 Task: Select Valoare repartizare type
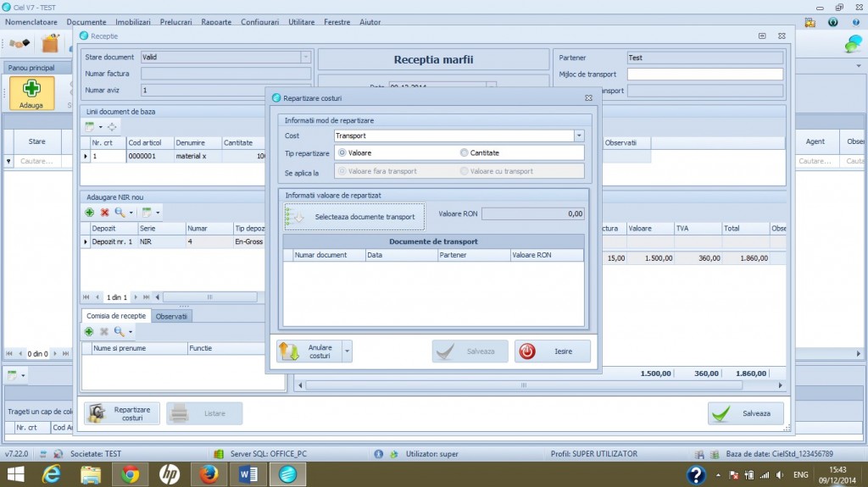(342, 152)
